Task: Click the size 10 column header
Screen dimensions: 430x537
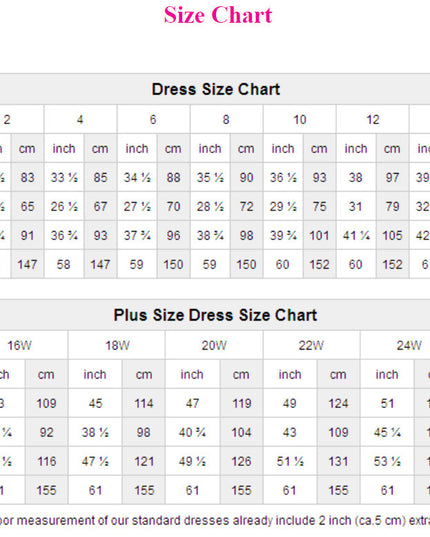Action: (x=300, y=119)
